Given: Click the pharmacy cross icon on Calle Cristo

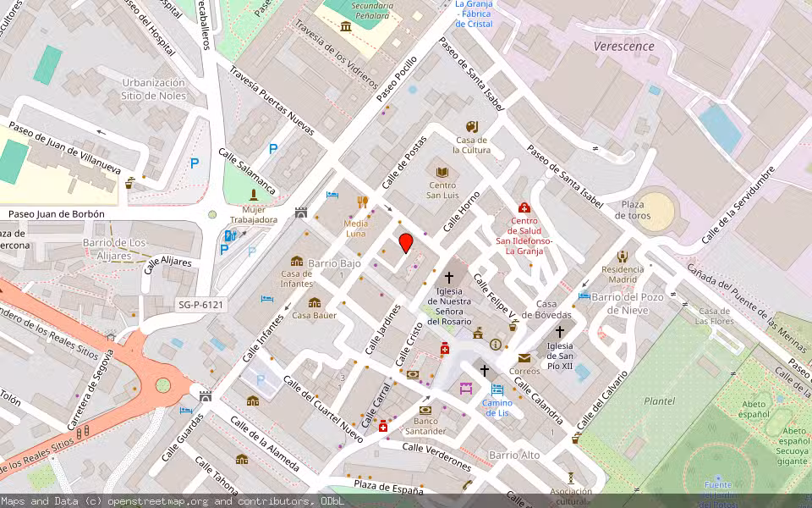Looking at the screenshot, I should [444, 350].
